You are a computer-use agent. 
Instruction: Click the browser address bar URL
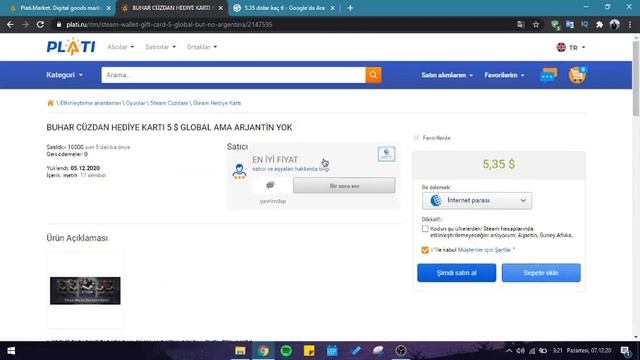pyautogui.click(x=169, y=24)
